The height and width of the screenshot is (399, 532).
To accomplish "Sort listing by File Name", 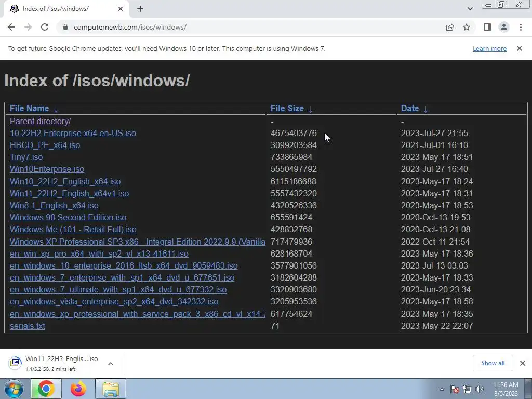I will tap(30, 108).
